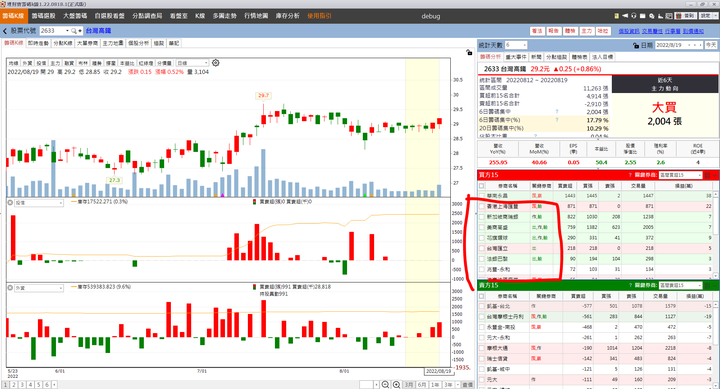Open the stock code 2633 dropdown

pyautogui.click(x=67, y=31)
